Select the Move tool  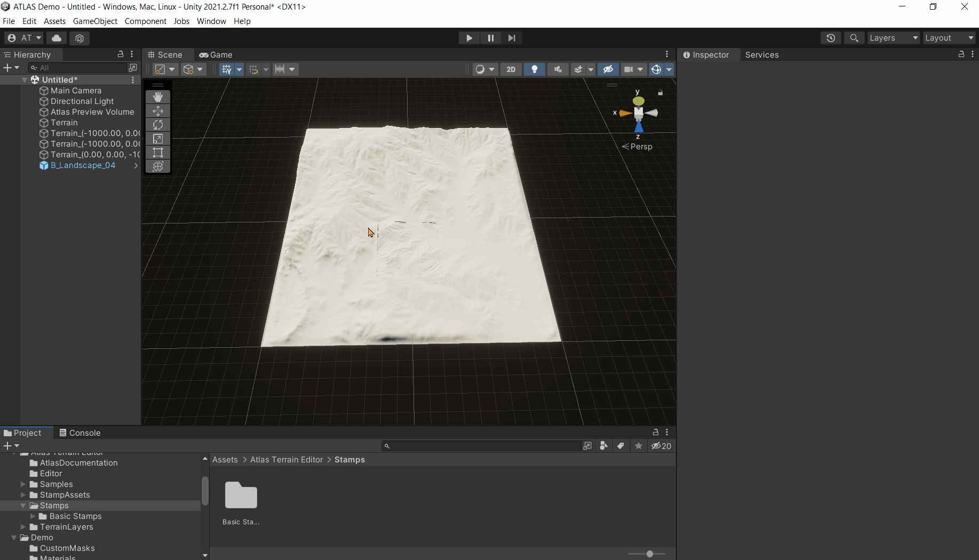click(x=158, y=111)
